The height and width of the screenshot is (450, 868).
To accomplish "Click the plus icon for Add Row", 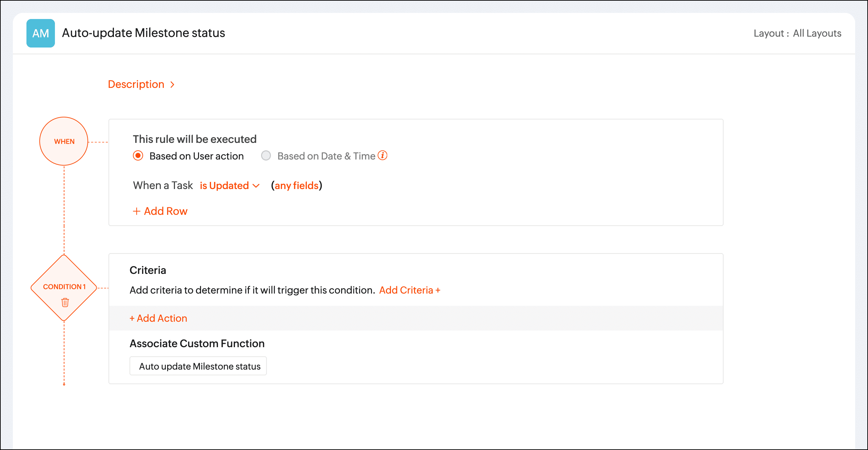I will tap(136, 211).
